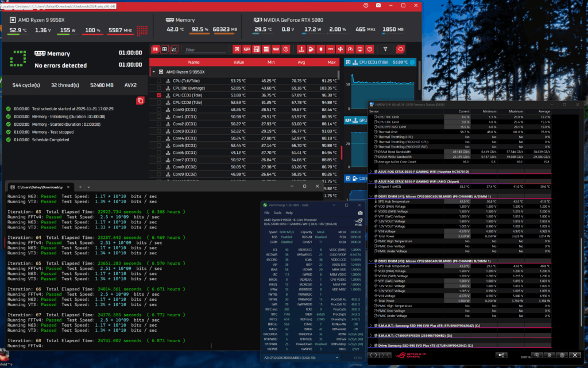Open the Help menu in ZenTimings
588x368 pixels.
[x=289, y=213]
